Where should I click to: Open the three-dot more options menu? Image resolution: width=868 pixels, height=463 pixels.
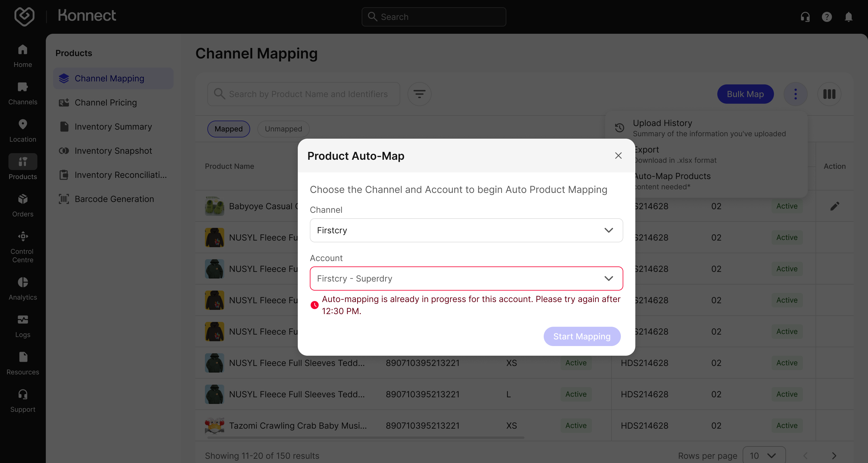795,94
